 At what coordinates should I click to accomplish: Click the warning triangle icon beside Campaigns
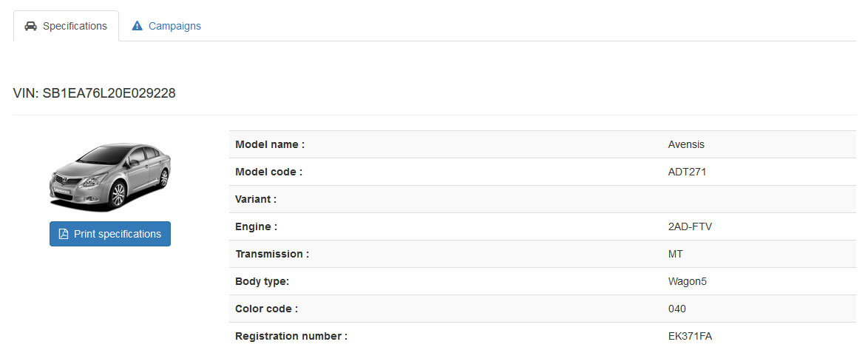[x=137, y=26]
